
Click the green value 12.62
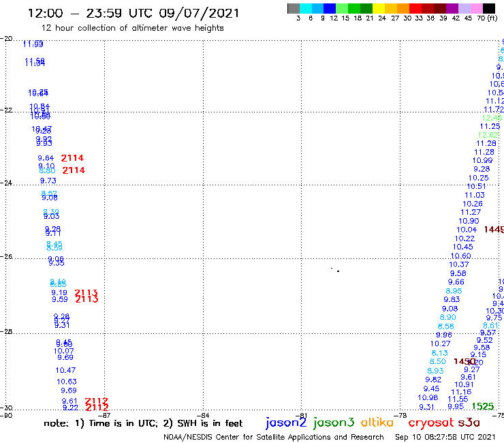pos(488,135)
